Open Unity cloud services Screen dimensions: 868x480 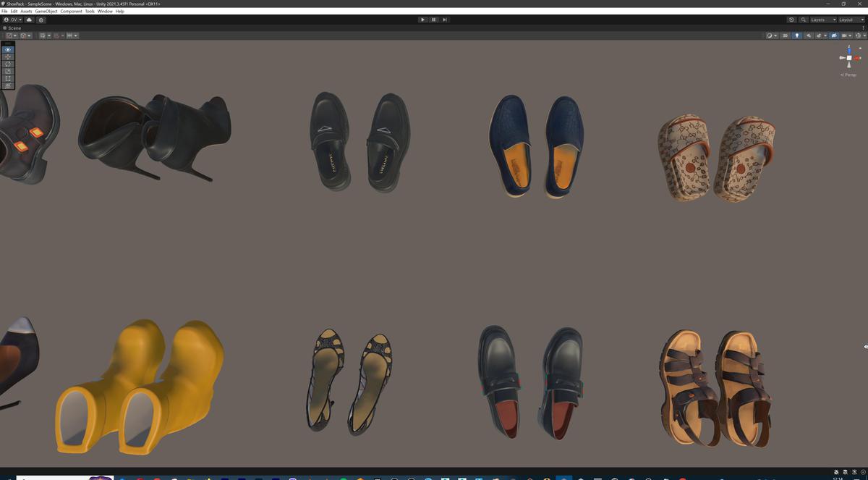pos(29,20)
